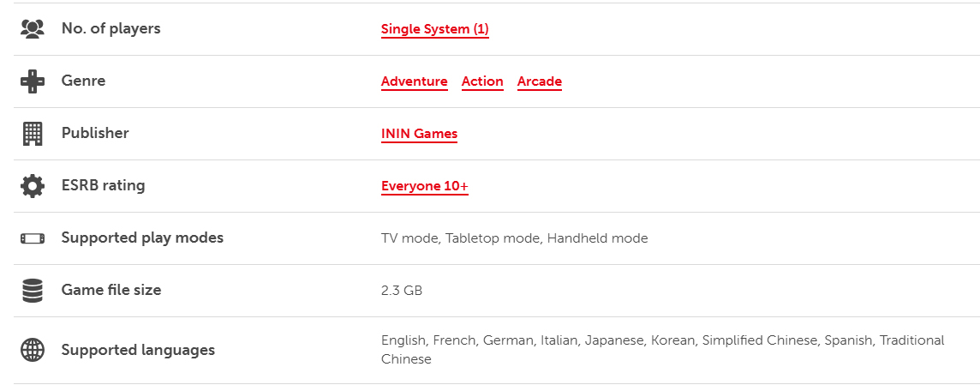Click the gear icon by ESRB rating

[x=32, y=186]
